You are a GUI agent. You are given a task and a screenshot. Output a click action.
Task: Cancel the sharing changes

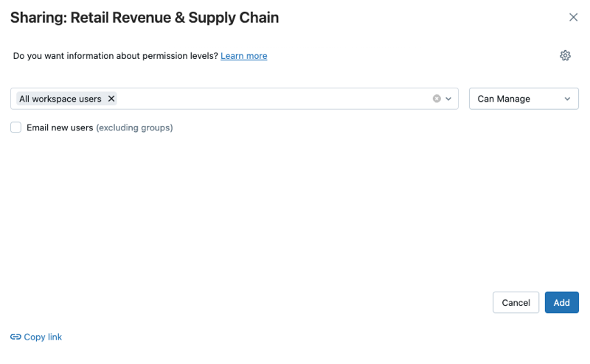point(516,302)
